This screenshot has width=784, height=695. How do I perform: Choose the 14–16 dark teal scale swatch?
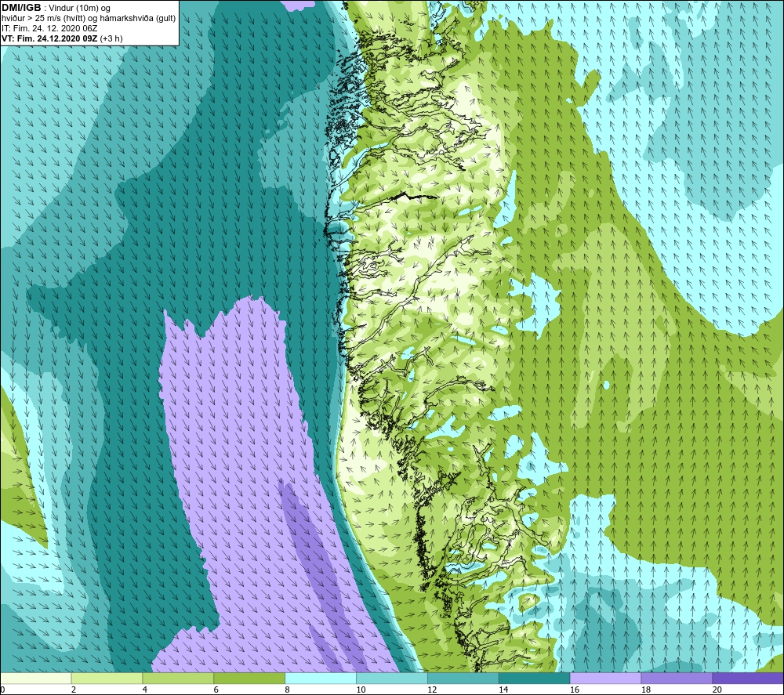[x=534, y=678]
